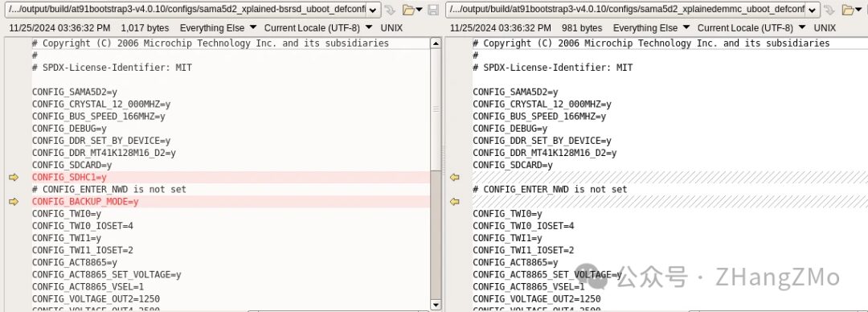Click the right gutter arrow below CONFIG_ENTER_NWD line
868x312 pixels.
[454, 202]
